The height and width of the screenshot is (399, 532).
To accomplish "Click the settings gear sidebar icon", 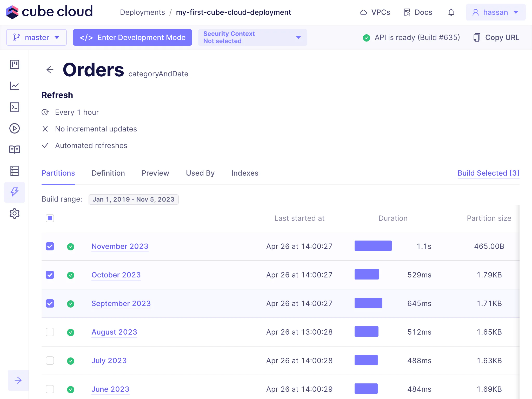I will (x=15, y=214).
